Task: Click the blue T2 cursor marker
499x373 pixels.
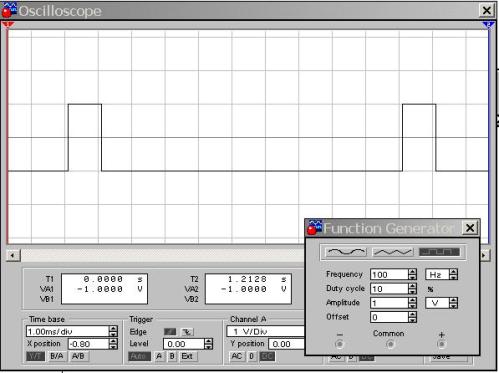Action: [x=488, y=25]
